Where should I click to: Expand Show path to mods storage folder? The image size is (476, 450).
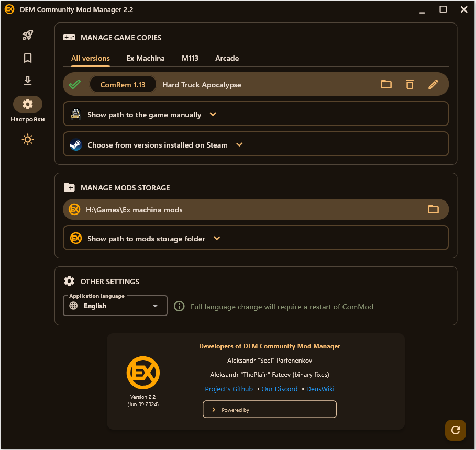click(x=256, y=238)
